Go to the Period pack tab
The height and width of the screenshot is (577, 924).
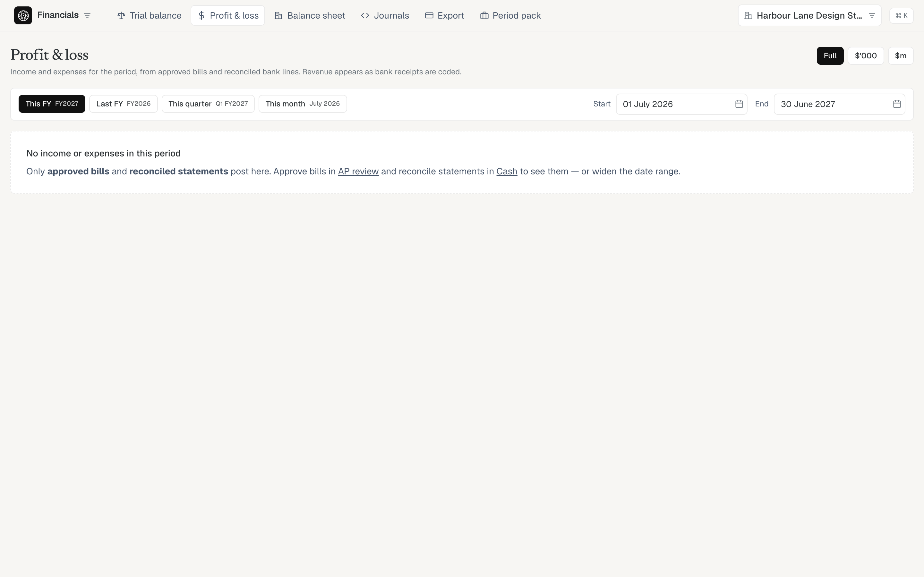[x=510, y=16]
